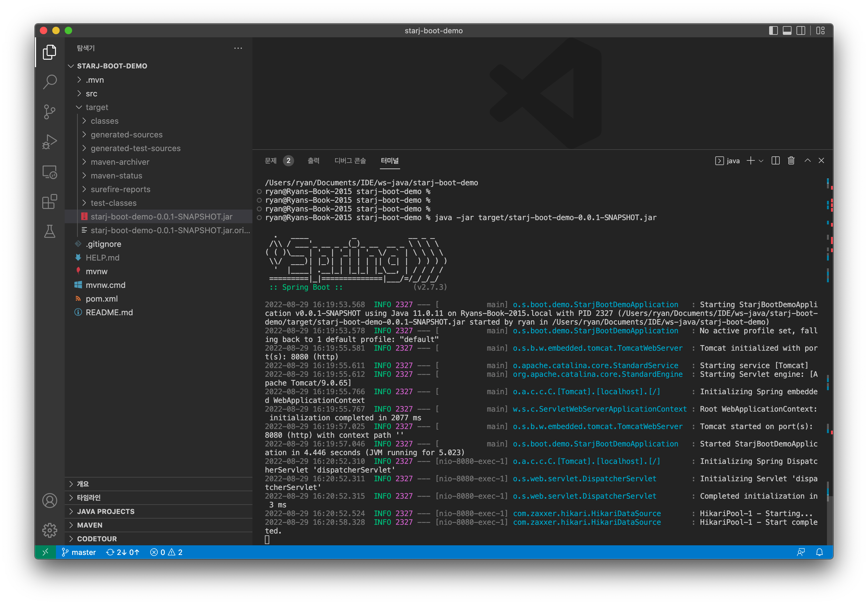Open the Testing flask view
This screenshot has width=868, height=605.
point(49,231)
